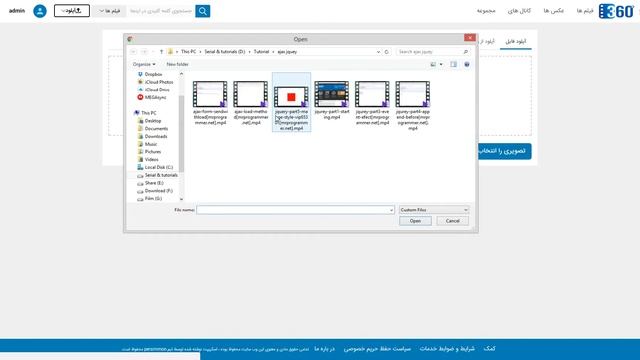Click Serial & tutorials (D:) breadcrumb
The image size is (640, 360).
224,52
